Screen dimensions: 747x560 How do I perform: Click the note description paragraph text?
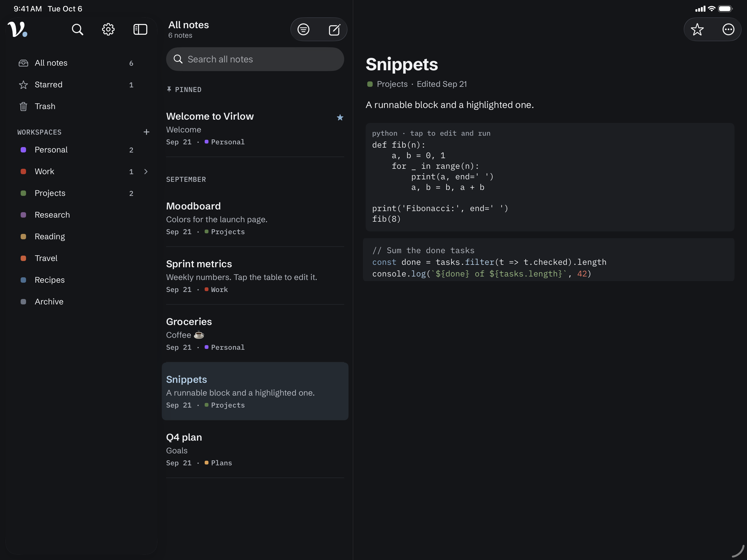click(450, 105)
